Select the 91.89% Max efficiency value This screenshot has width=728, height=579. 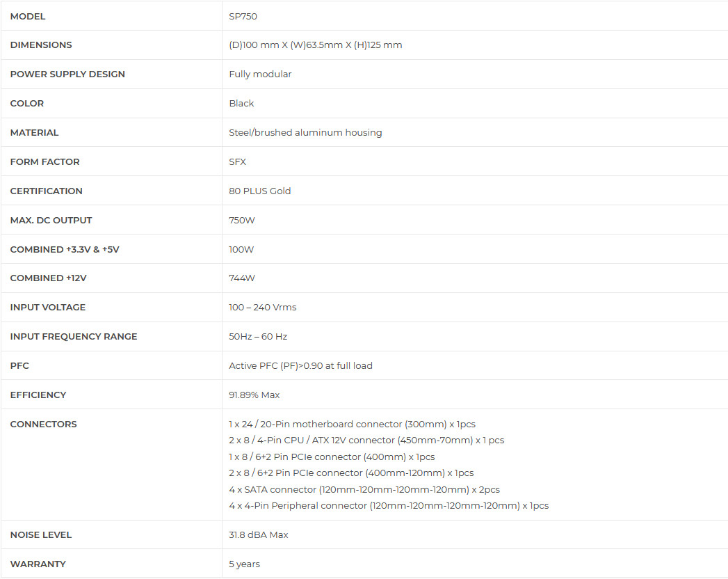point(254,395)
